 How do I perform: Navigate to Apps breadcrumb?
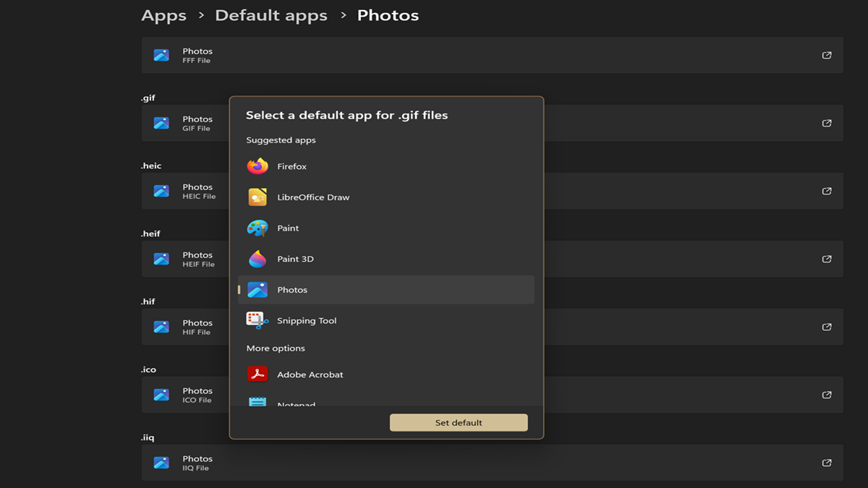163,15
